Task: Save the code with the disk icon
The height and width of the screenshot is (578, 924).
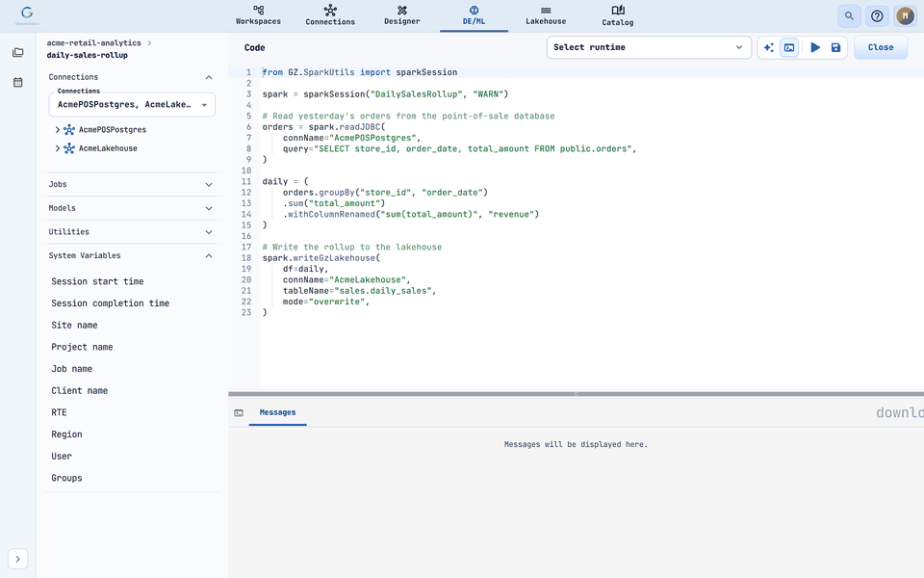Action: point(835,48)
